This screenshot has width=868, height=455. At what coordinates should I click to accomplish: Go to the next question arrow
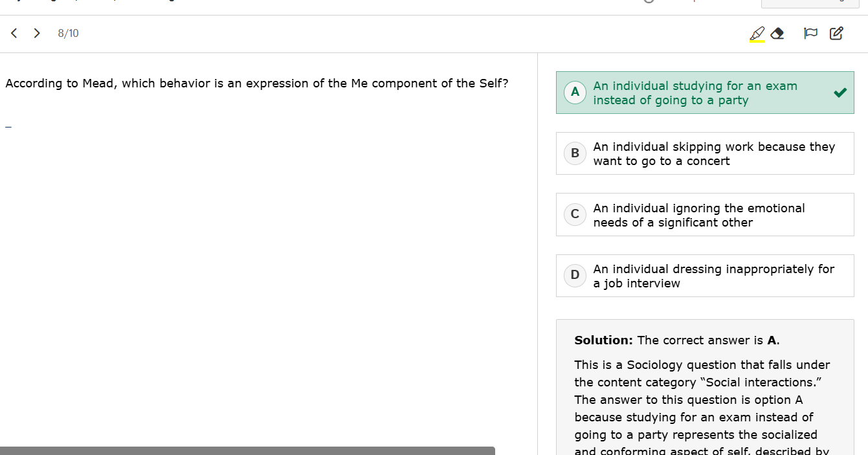[x=37, y=33]
